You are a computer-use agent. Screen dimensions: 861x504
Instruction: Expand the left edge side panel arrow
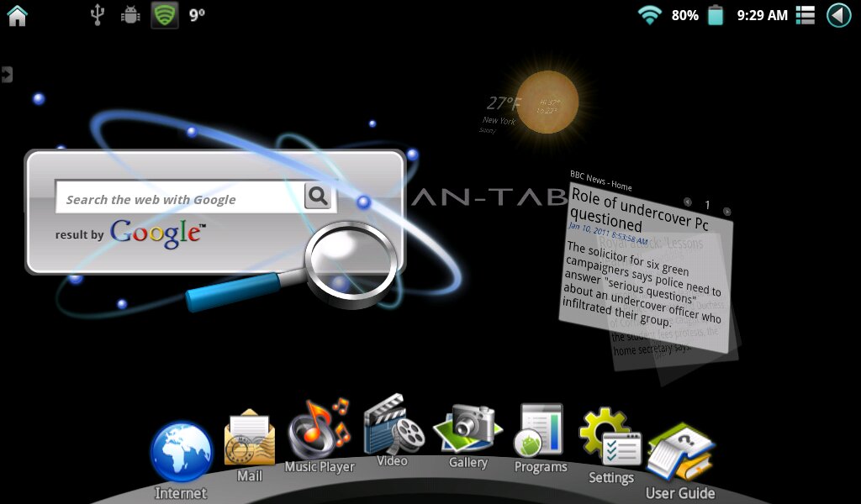pos(7,75)
